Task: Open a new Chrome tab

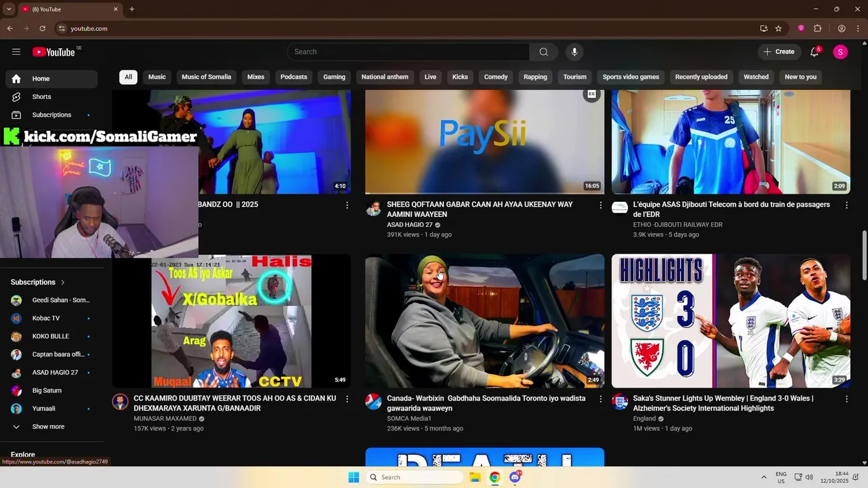Action: [132, 9]
